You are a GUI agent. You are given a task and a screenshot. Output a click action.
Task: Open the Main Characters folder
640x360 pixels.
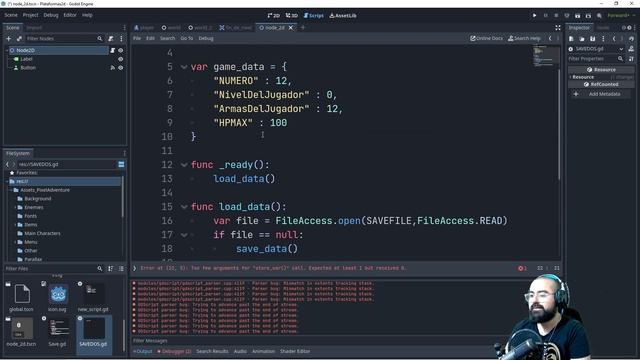[x=42, y=233]
